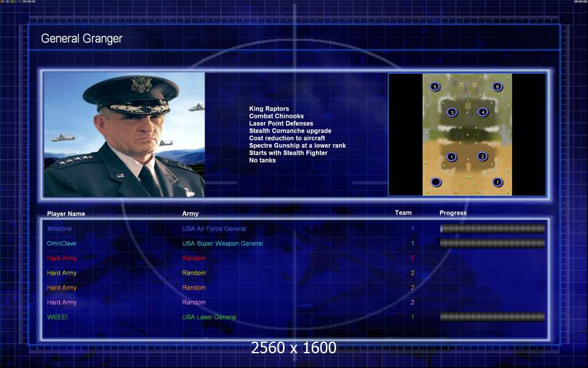Click the Team column header
588x368 pixels.
click(x=403, y=213)
